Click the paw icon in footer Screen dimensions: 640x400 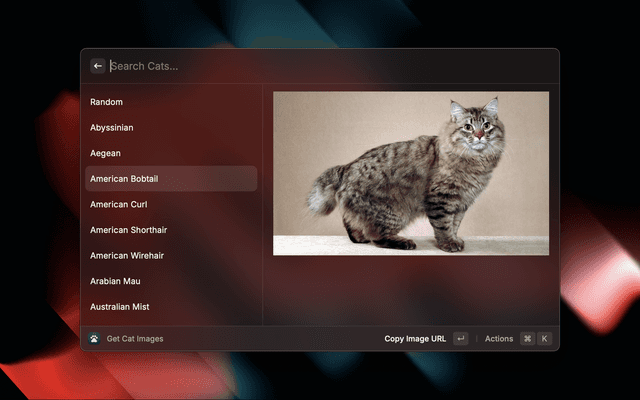click(94, 339)
